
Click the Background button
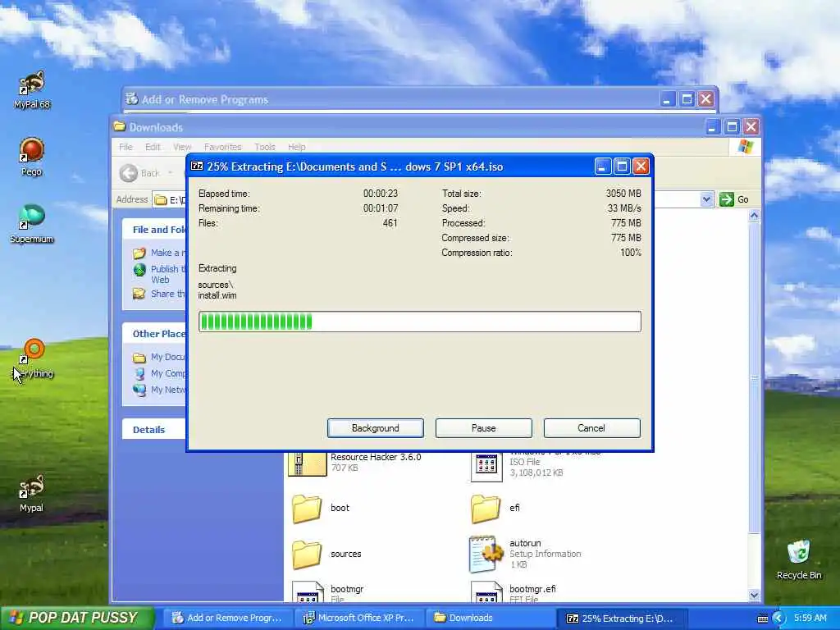tap(376, 428)
